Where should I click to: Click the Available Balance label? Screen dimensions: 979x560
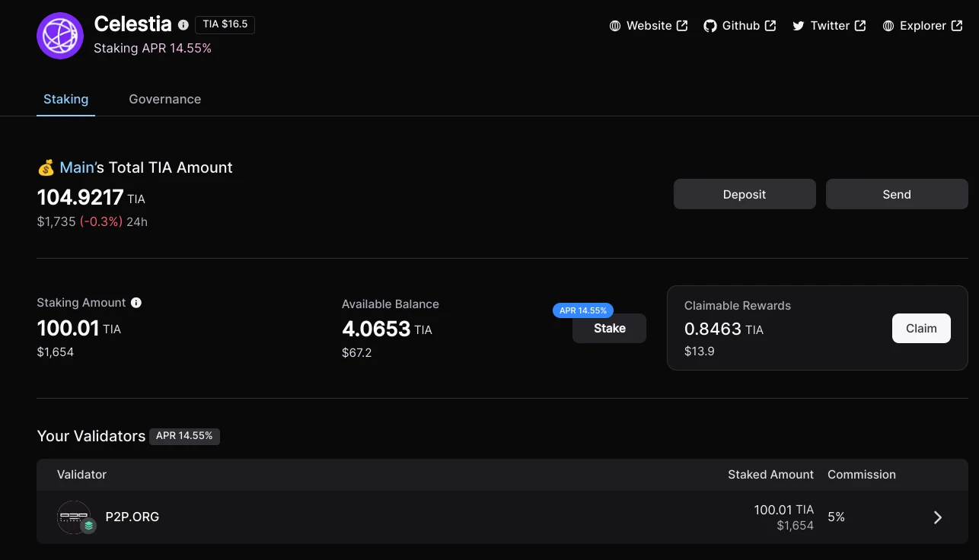point(391,304)
